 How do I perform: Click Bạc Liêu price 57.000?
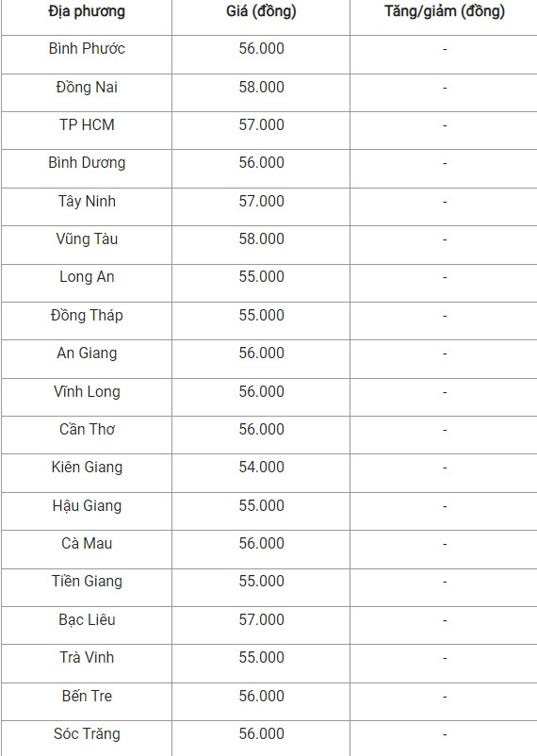261,619
